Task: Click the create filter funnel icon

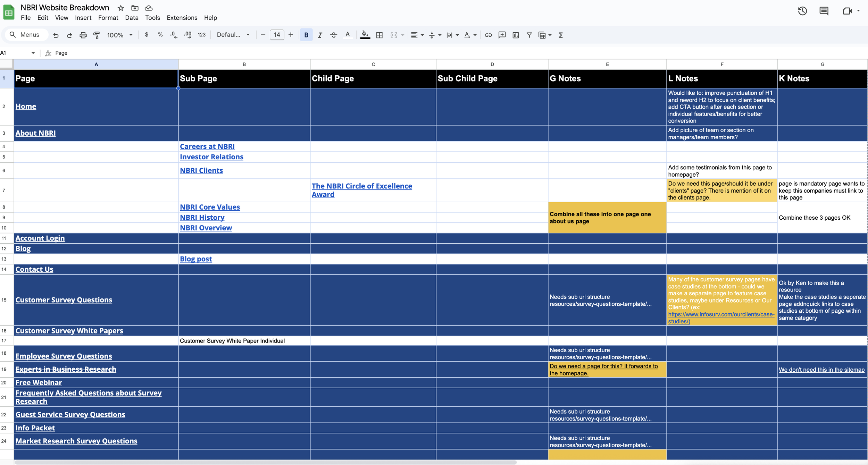Action: 529,35
